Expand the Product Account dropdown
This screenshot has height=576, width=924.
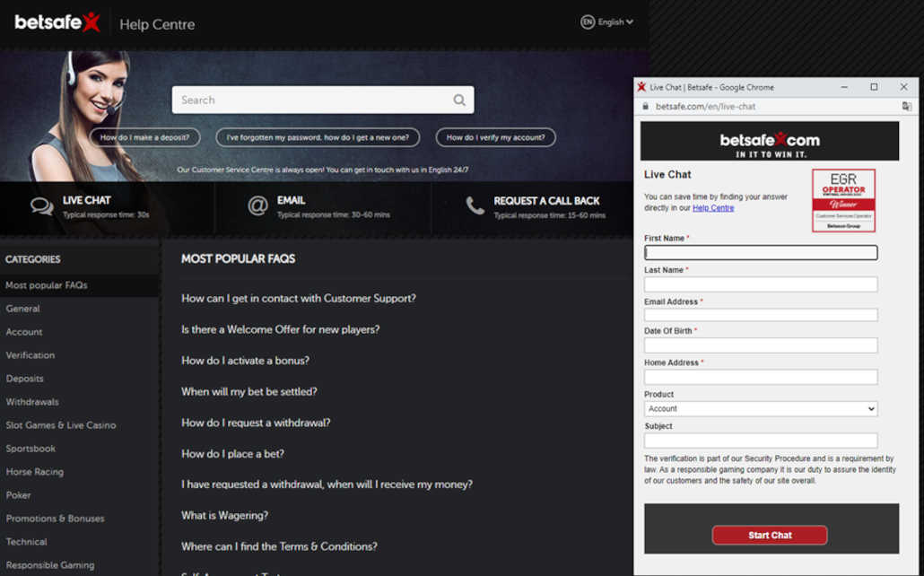(761, 408)
